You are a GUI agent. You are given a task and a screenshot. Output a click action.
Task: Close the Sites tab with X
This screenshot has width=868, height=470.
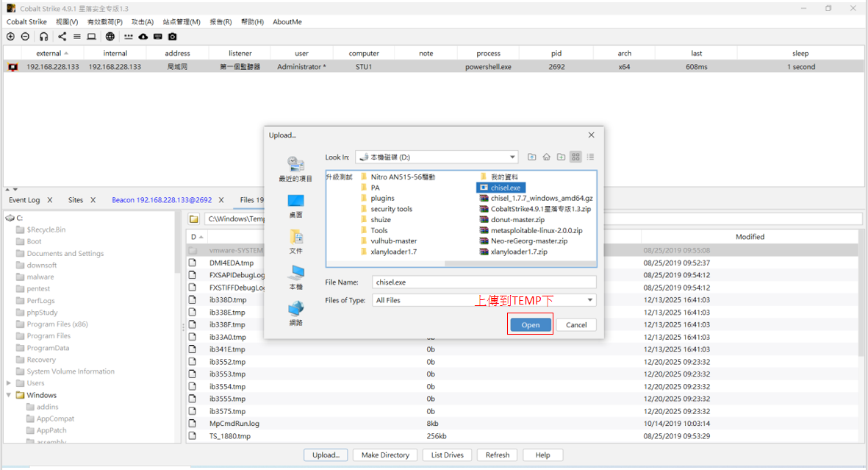[x=93, y=200]
